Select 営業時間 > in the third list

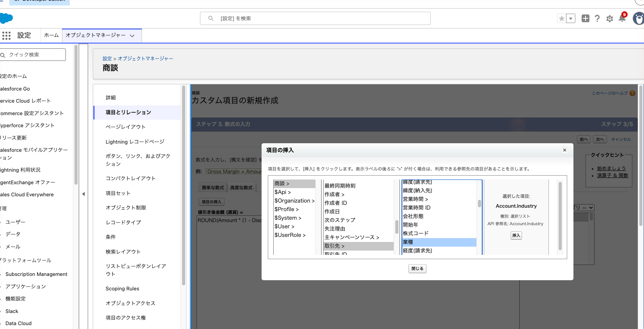point(439,199)
